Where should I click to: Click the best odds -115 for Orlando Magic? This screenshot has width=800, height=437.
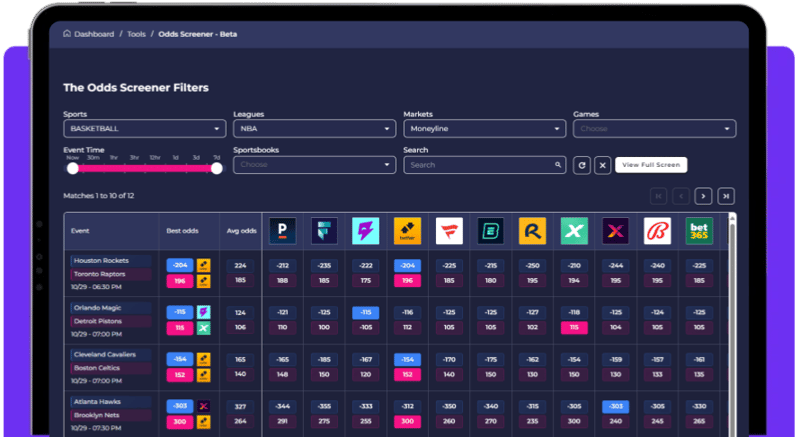tap(180, 312)
